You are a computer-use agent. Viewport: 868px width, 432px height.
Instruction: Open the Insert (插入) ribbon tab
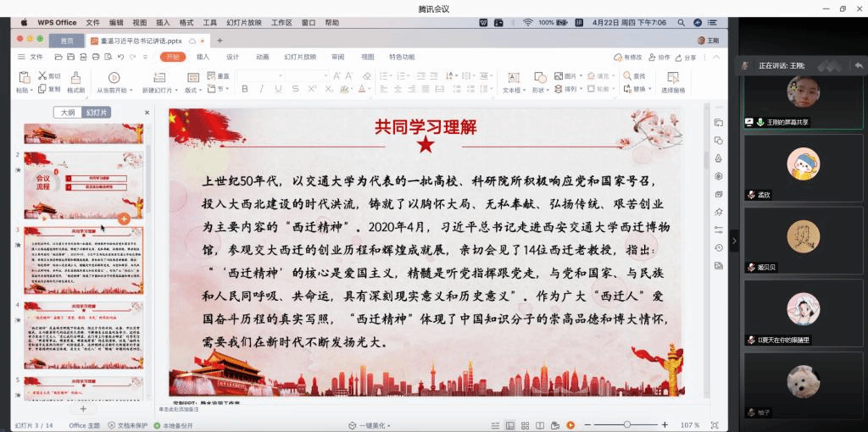[203, 57]
